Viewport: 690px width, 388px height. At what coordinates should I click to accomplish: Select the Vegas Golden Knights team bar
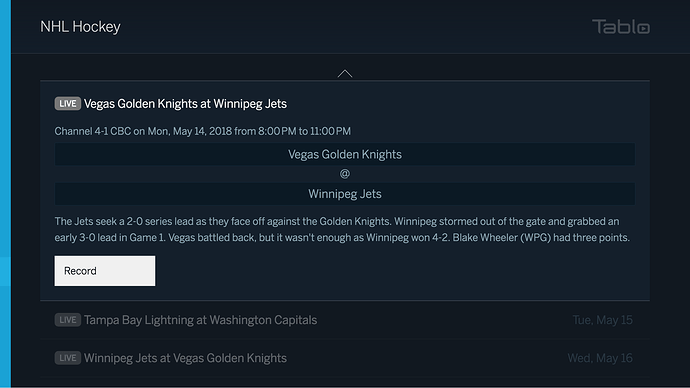pos(345,154)
